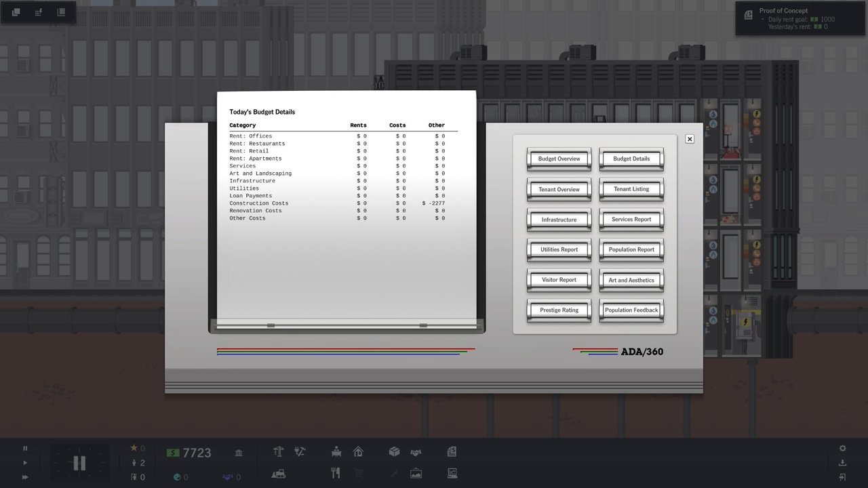Open the settings gear icon
Image resolution: width=868 pixels, height=488 pixels.
(842, 448)
